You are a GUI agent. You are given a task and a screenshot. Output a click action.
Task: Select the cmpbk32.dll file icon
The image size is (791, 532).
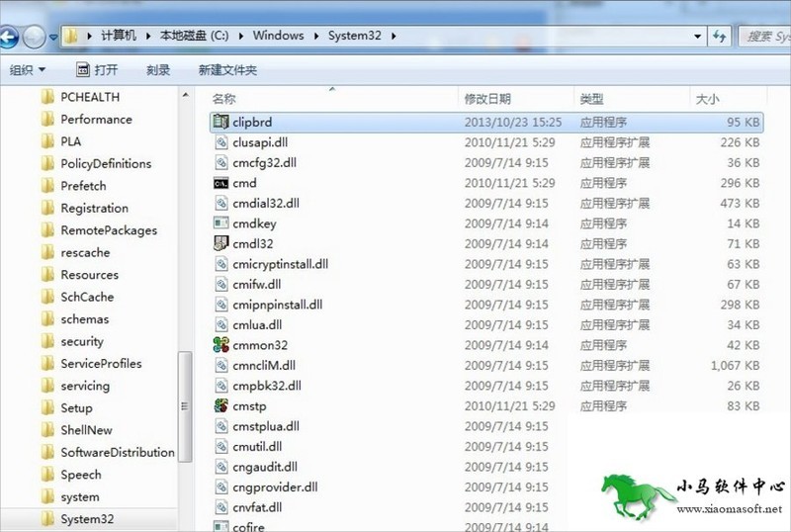click(x=220, y=386)
